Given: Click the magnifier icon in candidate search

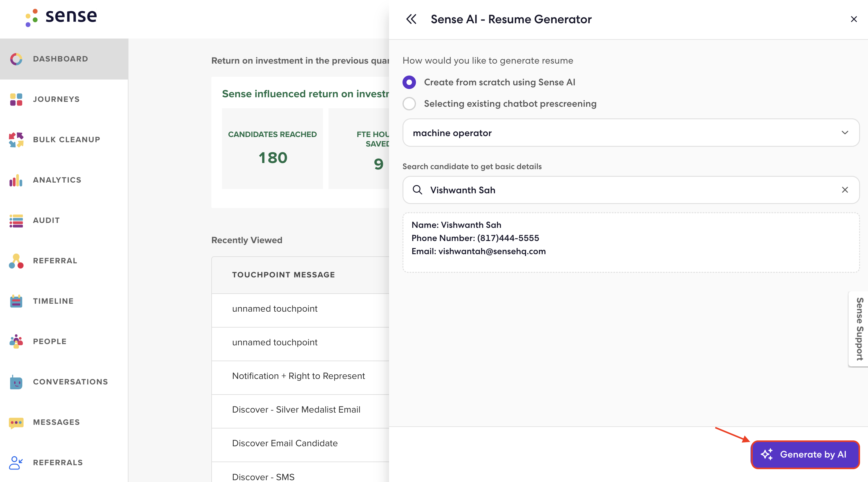Looking at the screenshot, I should [417, 190].
